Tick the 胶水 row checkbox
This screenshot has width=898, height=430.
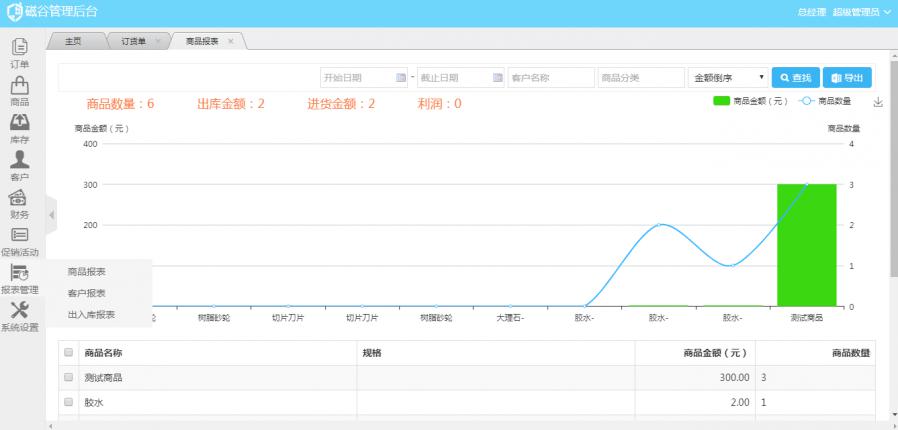[x=69, y=402]
